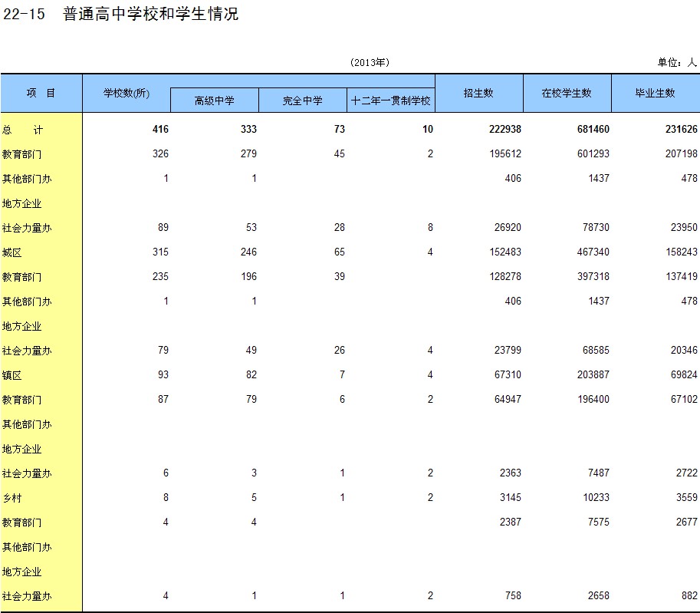Click the cell showing 67310
The width and height of the screenshot is (700, 613).
coord(508,375)
